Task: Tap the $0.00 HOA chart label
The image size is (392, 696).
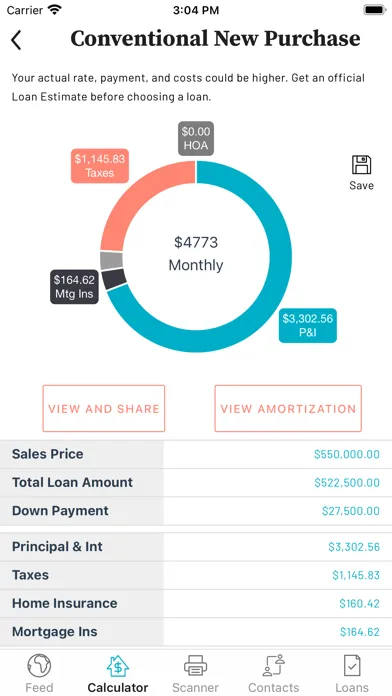Action: point(196,138)
